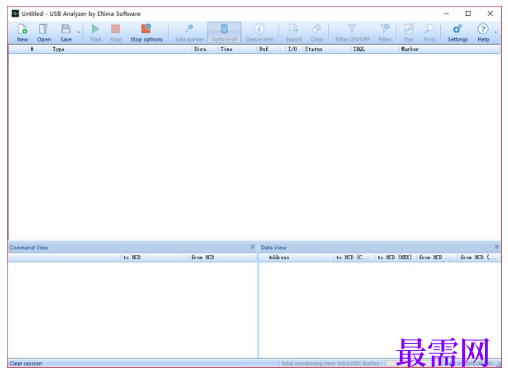Expand the Save dropdown arrow
The width and height of the screenshot is (508, 384).
[x=79, y=33]
